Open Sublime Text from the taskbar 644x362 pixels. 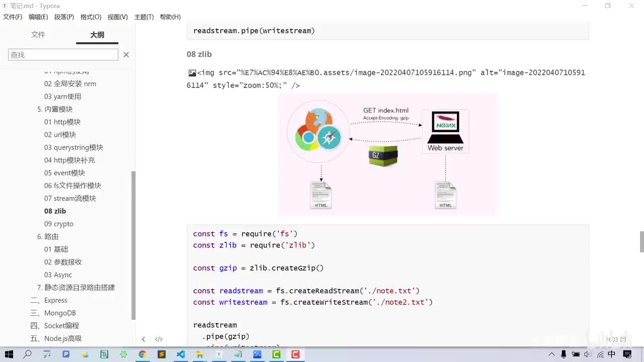pyautogui.click(x=162, y=354)
